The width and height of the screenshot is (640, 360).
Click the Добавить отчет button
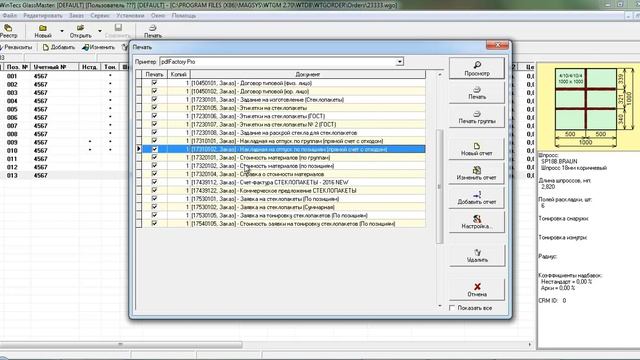(x=477, y=198)
